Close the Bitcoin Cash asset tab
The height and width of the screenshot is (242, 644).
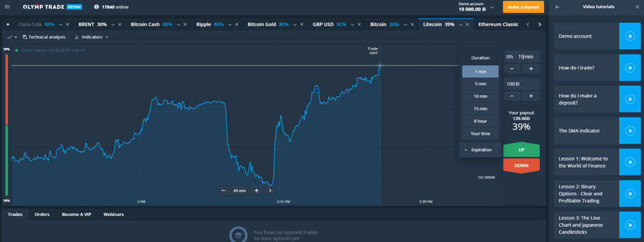(185, 25)
